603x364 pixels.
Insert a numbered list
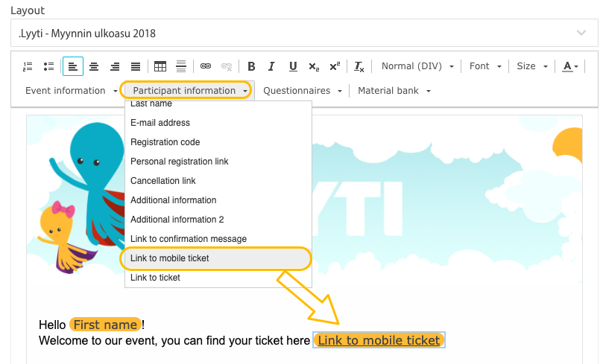pyautogui.click(x=28, y=66)
